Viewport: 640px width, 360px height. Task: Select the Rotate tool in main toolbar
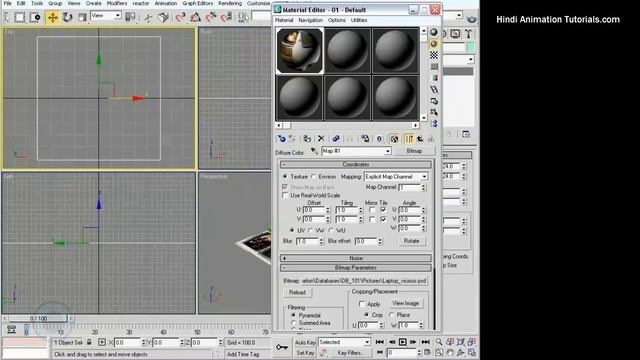pyautogui.click(x=67, y=17)
